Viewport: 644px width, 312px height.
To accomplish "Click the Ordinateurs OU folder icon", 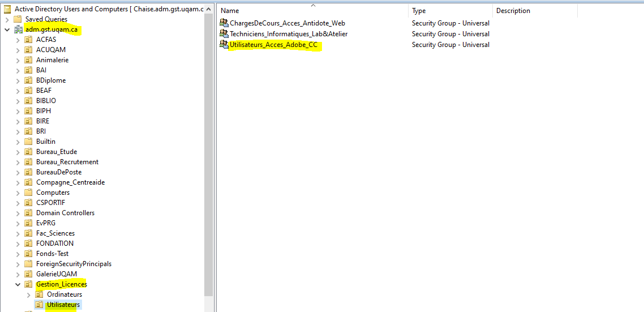I will pos(39,294).
